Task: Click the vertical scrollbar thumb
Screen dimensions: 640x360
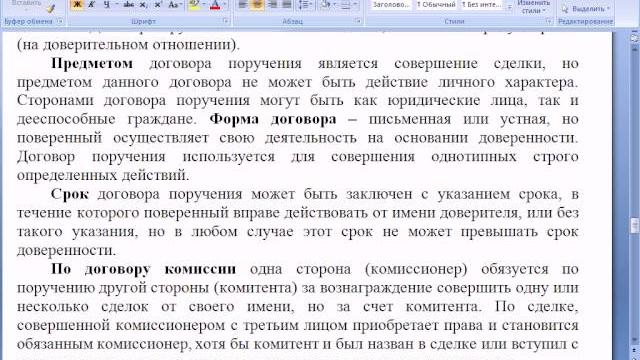Action: click(x=635, y=225)
